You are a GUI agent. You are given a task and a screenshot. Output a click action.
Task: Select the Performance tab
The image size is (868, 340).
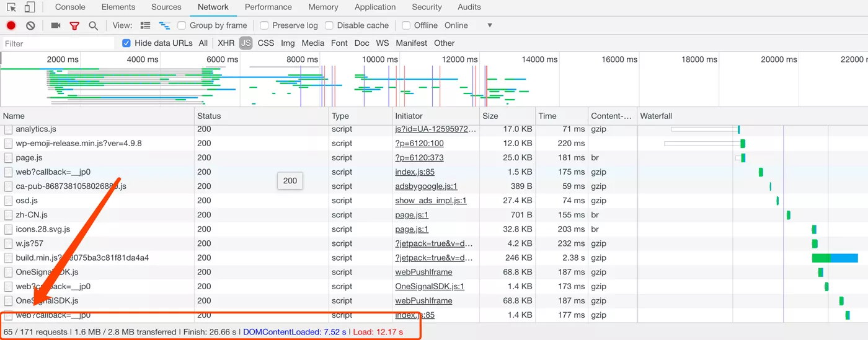[x=268, y=7]
